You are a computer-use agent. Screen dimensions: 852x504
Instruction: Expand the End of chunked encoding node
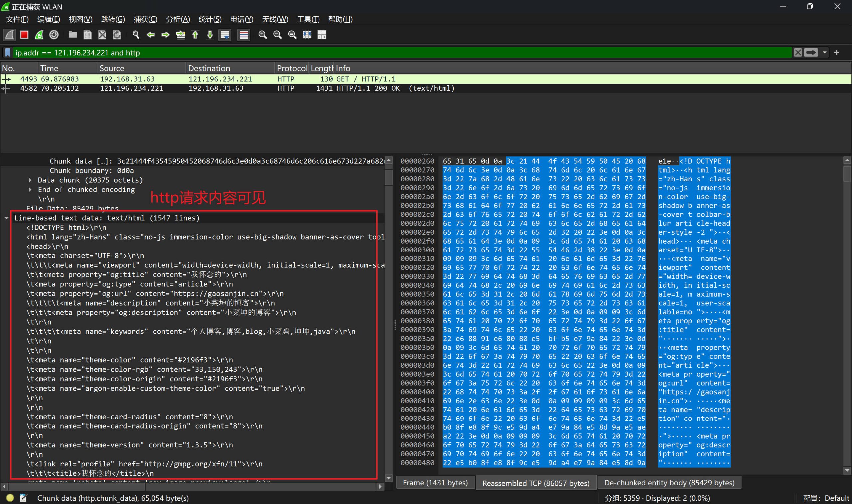[x=30, y=190]
